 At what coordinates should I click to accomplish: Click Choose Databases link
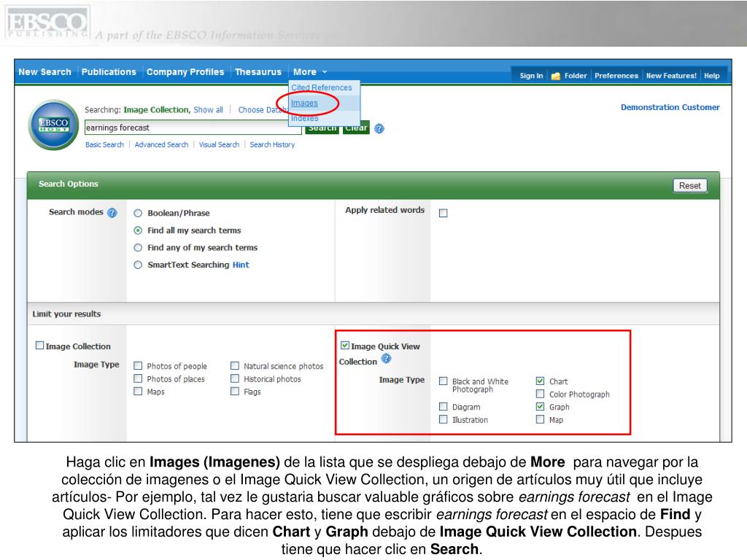point(263,110)
